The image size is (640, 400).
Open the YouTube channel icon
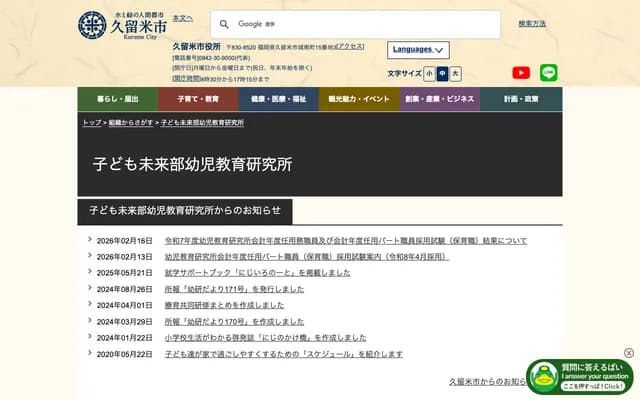click(x=521, y=73)
